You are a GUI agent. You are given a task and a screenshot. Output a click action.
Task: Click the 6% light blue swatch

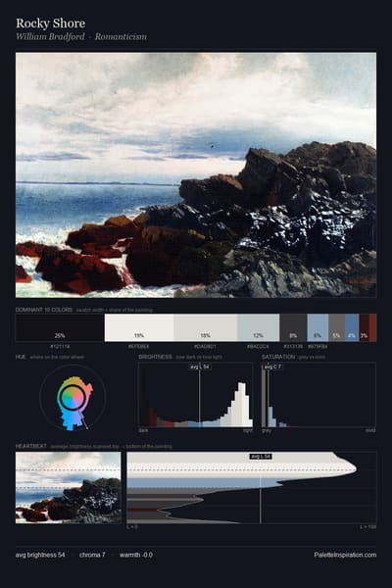tap(318, 327)
